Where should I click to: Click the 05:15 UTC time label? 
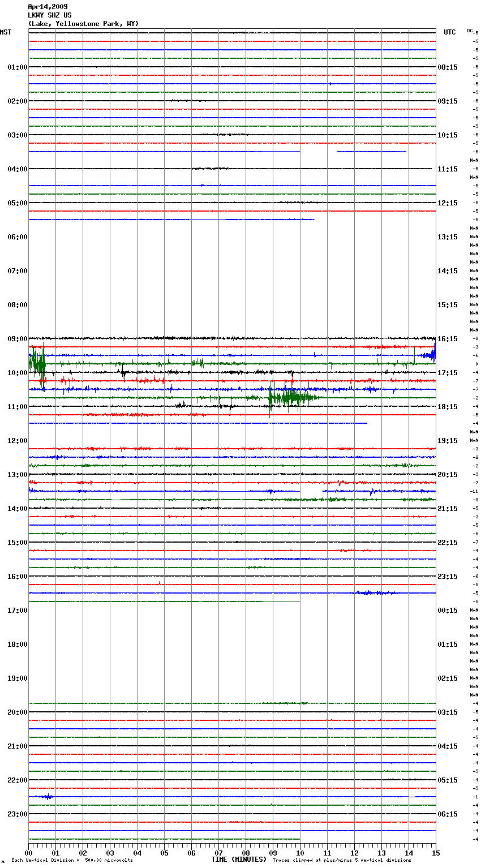[448, 780]
